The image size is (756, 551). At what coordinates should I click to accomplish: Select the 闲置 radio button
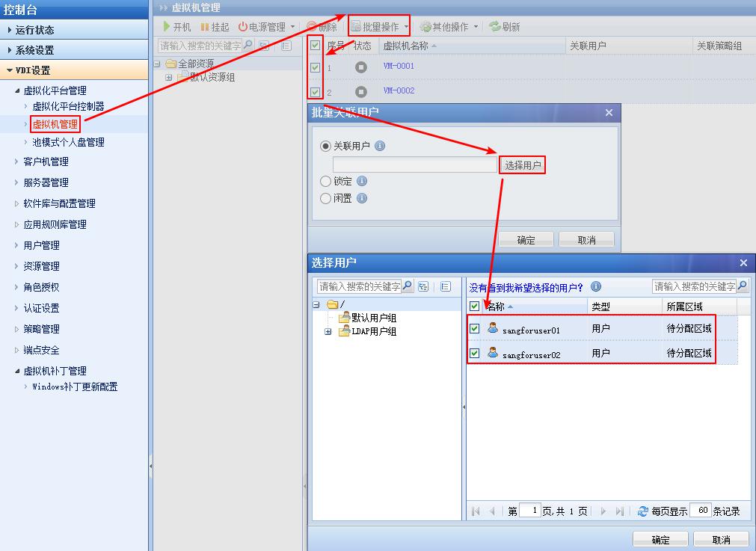tap(325, 198)
